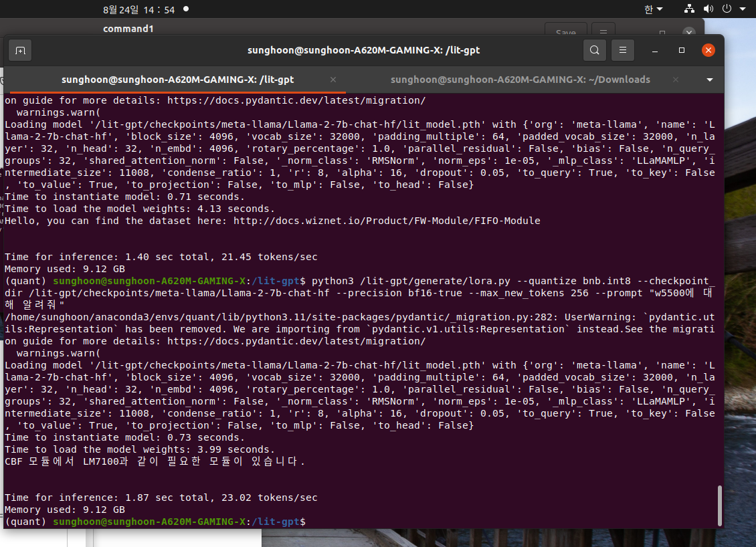Click 'Time for inference: 1.87 sec' line

161,498
